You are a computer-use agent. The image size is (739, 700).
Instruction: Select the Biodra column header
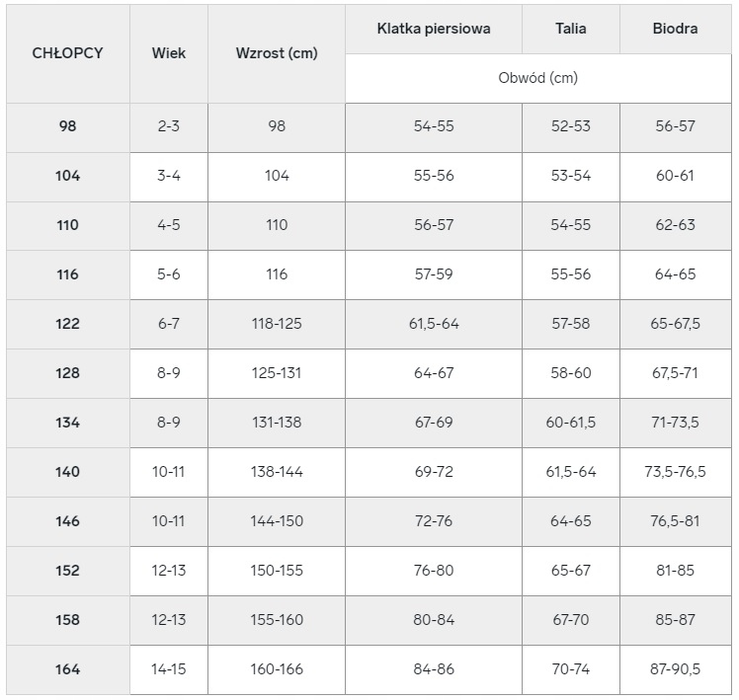tap(675, 29)
